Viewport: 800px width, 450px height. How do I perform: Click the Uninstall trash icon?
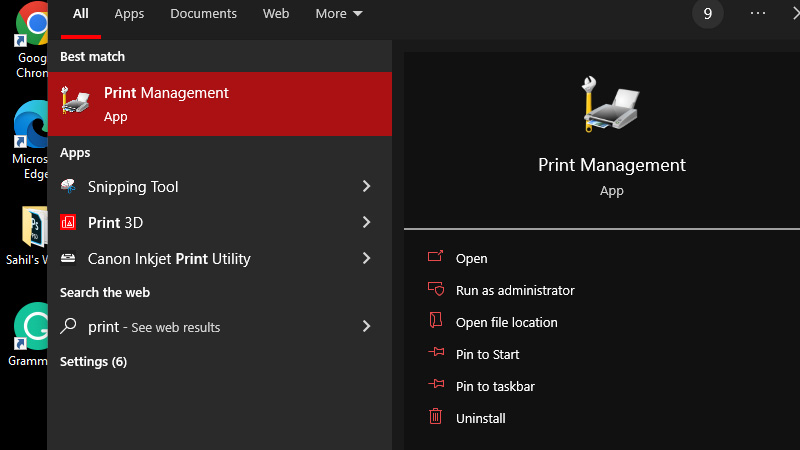[x=435, y=416]
